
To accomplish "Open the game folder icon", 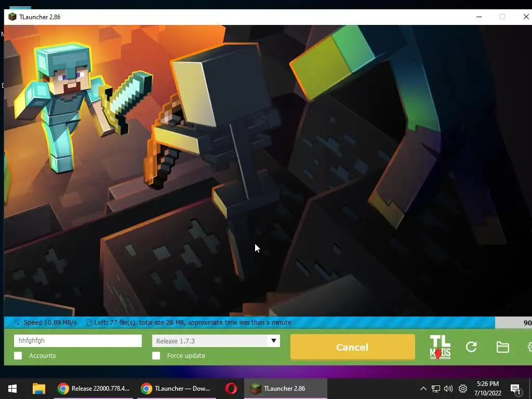I will pos(502,347).
